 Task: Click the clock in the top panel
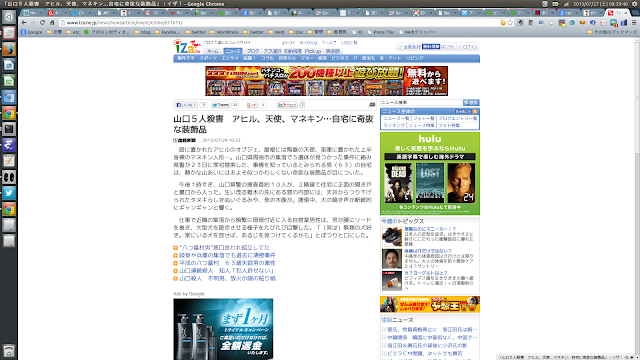pos(600,4)
